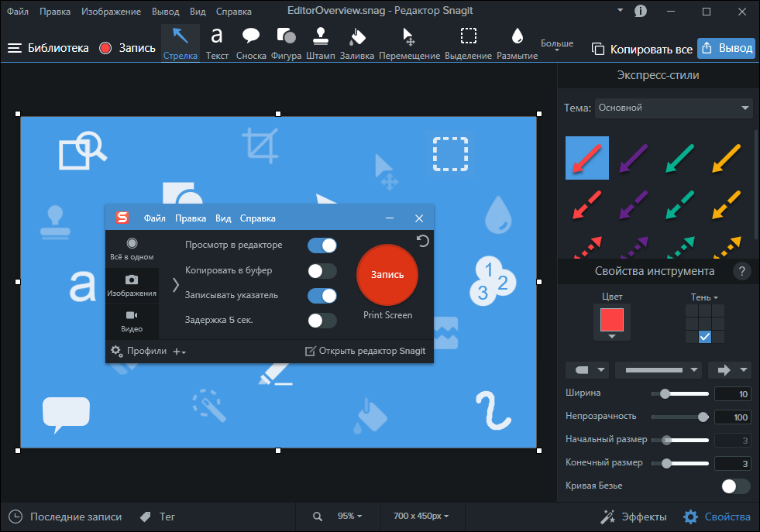Toggle Записывать указатель switch
The image size is (760, 532).
[x=322, y=296]
